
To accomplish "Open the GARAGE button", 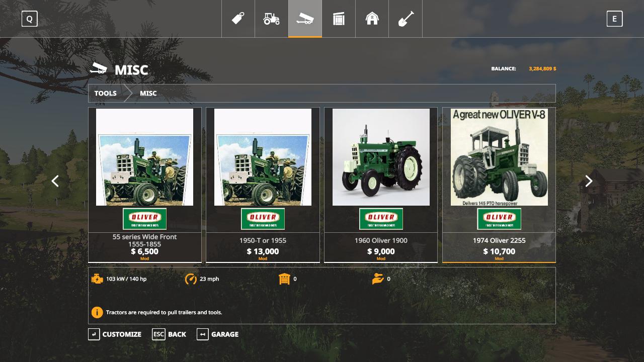I will point(218,334).
